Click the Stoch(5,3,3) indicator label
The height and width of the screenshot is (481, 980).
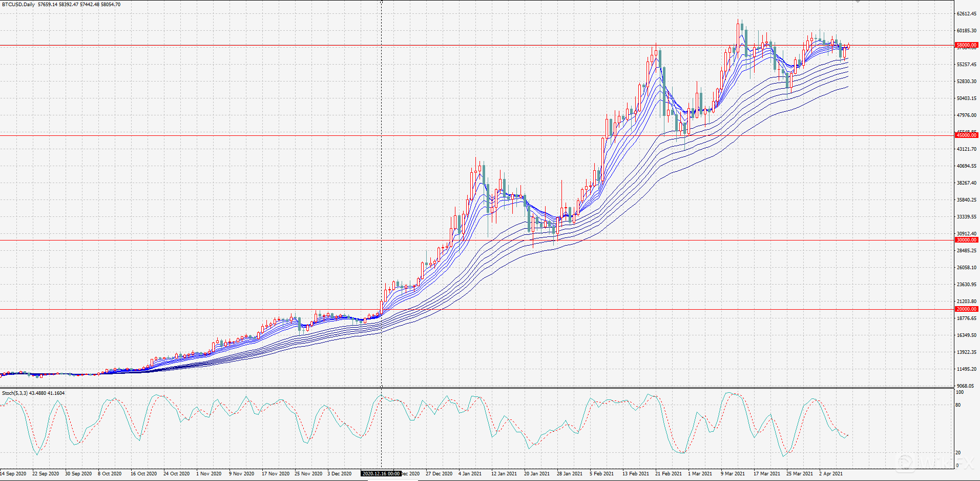pyautogui.click(x=15, y=393)
